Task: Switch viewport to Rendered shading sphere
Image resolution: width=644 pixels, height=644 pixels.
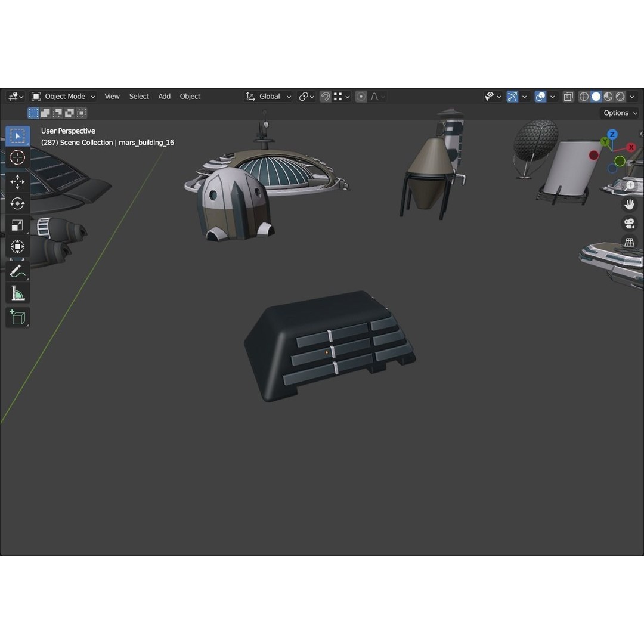Action: [620, 96]
